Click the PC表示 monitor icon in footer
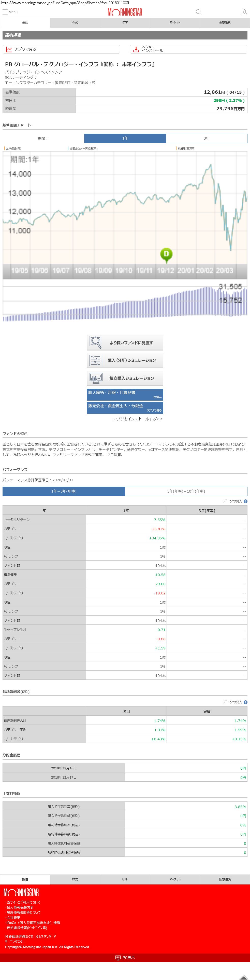The width and height of the screenshot is (250, 980). click(118, 958)
